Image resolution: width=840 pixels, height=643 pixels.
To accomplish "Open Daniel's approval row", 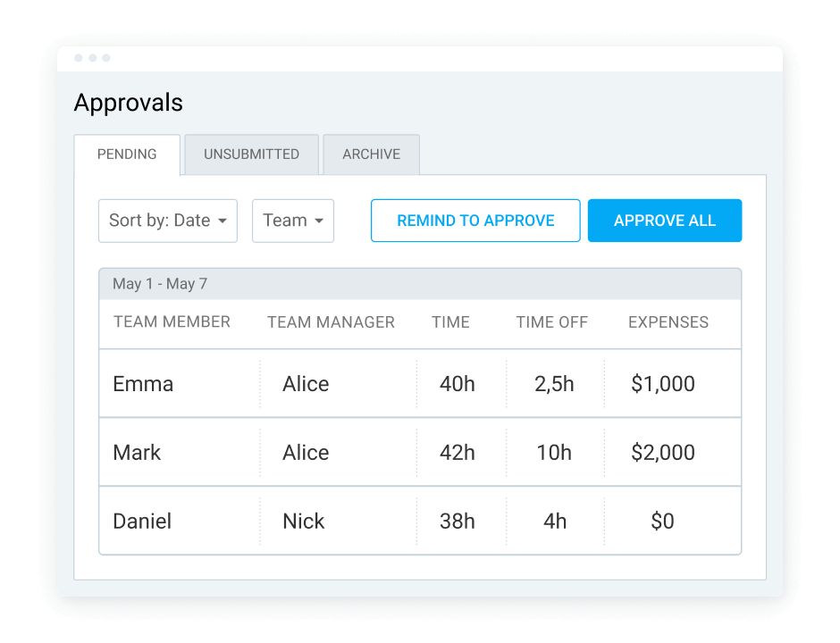I will pos(419,521).
